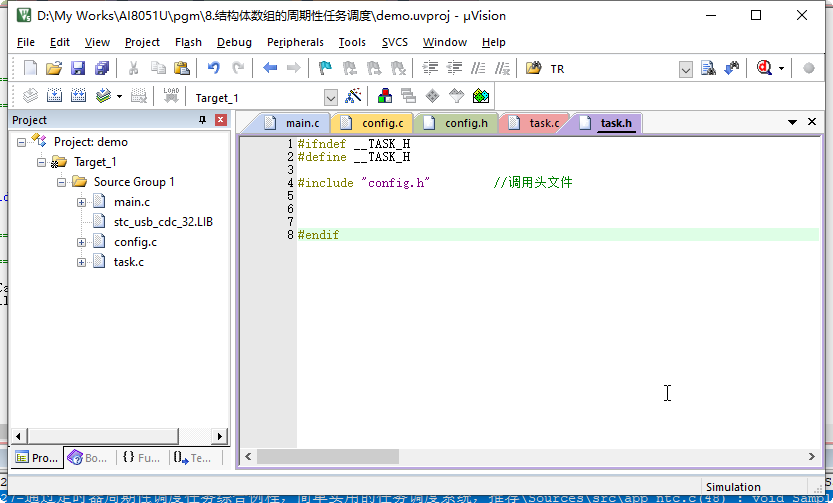The image size is (833, 503).
Task: Open the Target_1 dropdown list
Action: point(331,97)
